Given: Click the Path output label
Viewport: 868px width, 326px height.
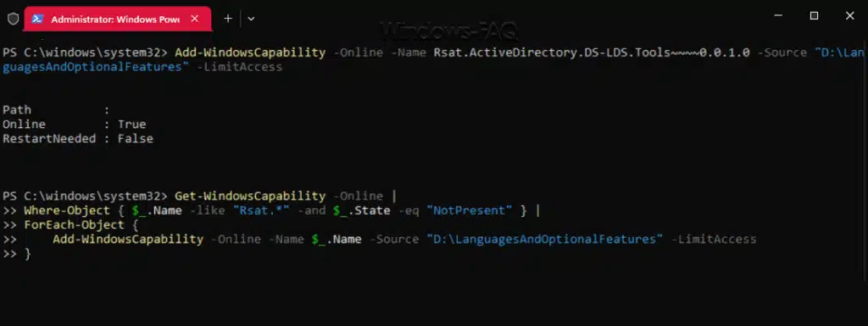Looking at the screenshot, I should click(x=17, y=110).
